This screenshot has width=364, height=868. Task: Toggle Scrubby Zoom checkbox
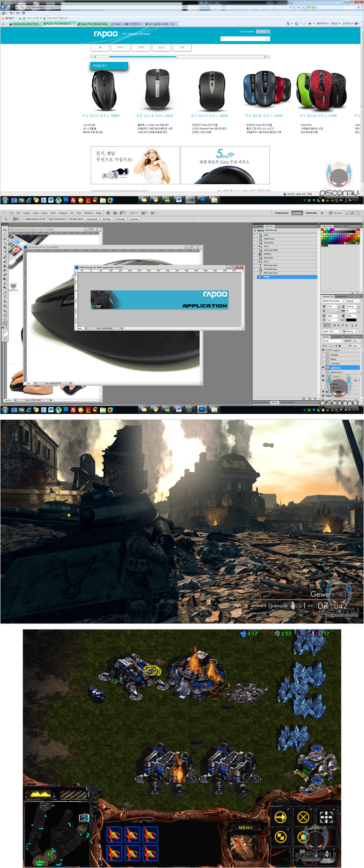click(x=68, y=219)
